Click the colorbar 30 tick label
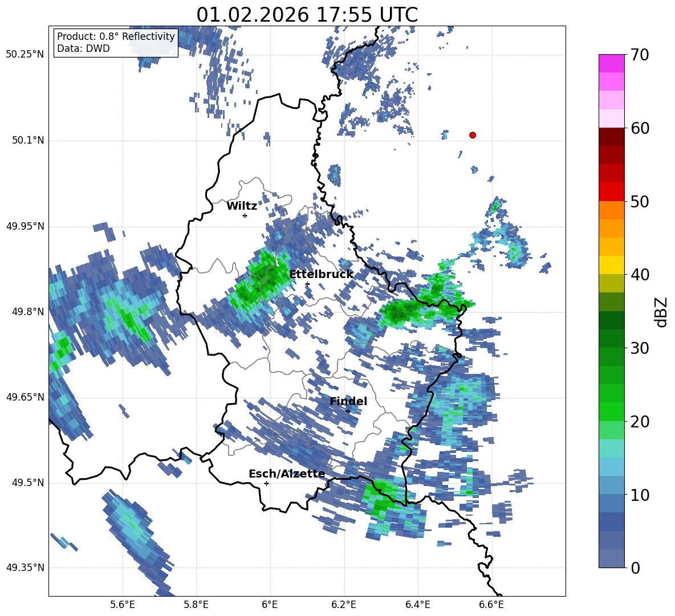The width and height of the screenshot is (675, 616). (640, 348)
